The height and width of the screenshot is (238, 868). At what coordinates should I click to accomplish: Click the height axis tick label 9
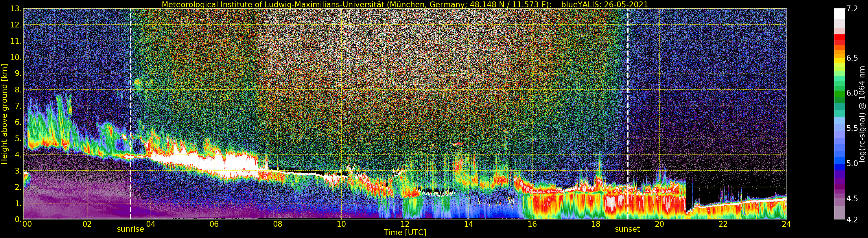coord(18,73)
